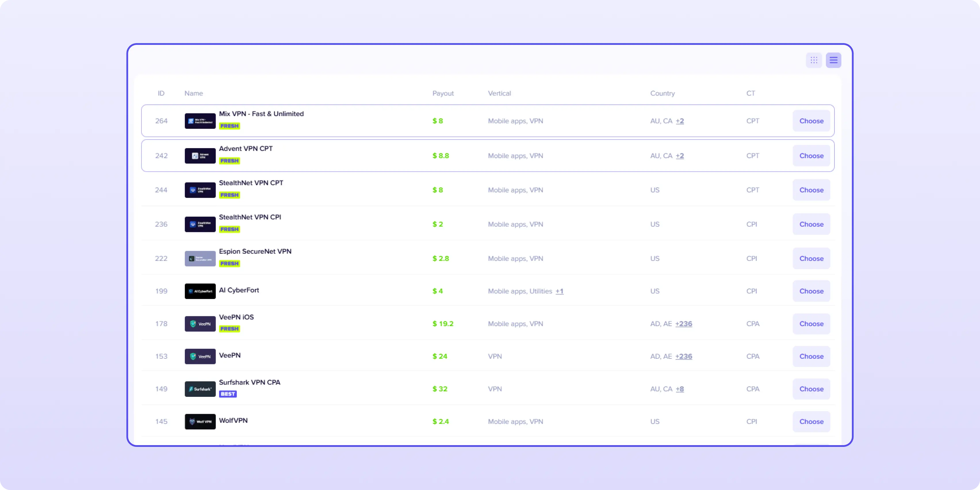Click the StealthNet VPN CPT name
The height and width of the screenshot is (490, 980).
(251, 183)
